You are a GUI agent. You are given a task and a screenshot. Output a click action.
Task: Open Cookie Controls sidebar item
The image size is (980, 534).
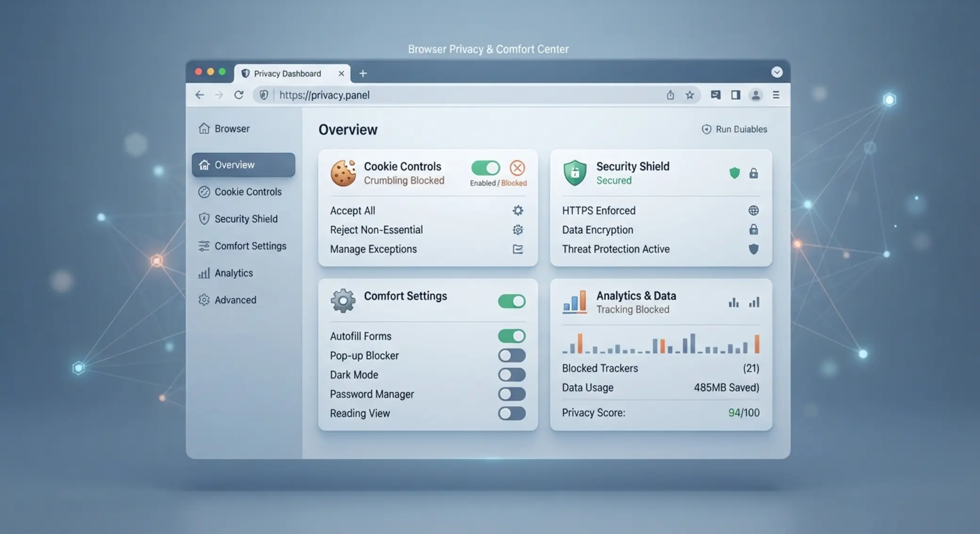[240, 192]
